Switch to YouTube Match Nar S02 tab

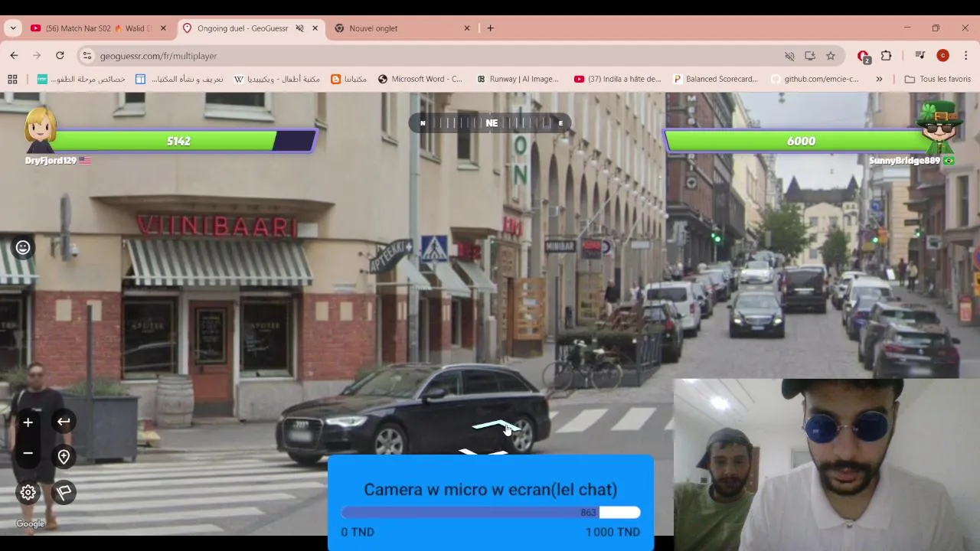tap(98, 28)
